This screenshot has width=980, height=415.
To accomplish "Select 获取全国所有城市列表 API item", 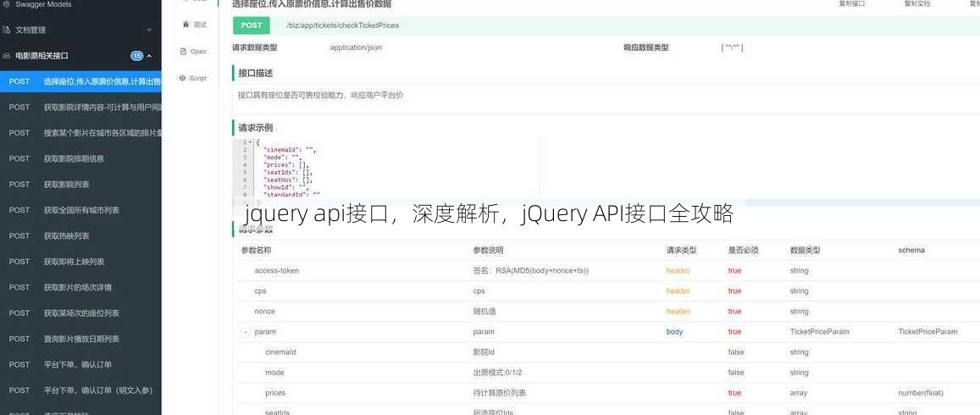I will point(80,210).
